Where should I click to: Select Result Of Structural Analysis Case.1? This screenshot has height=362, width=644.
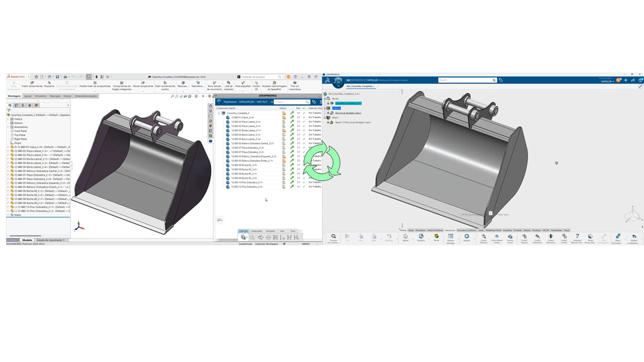(353, 122)
